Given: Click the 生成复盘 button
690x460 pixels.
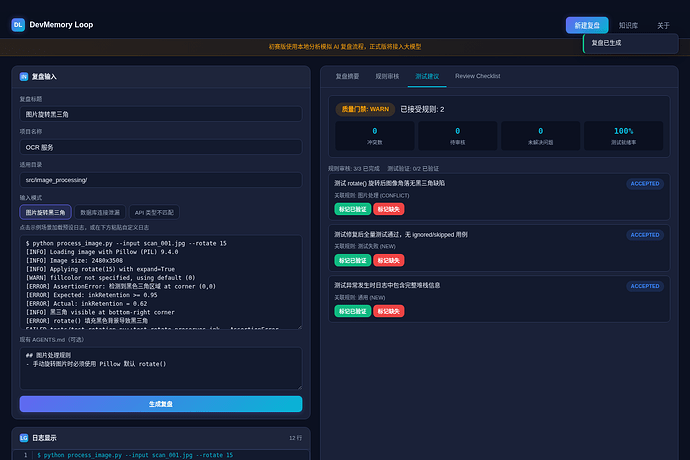Looking at the screenshot, I should [x=161, y=404].
